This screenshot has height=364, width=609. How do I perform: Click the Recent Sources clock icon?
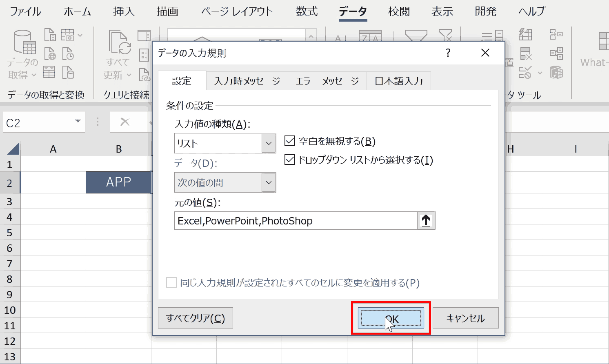tap(68, 54)
